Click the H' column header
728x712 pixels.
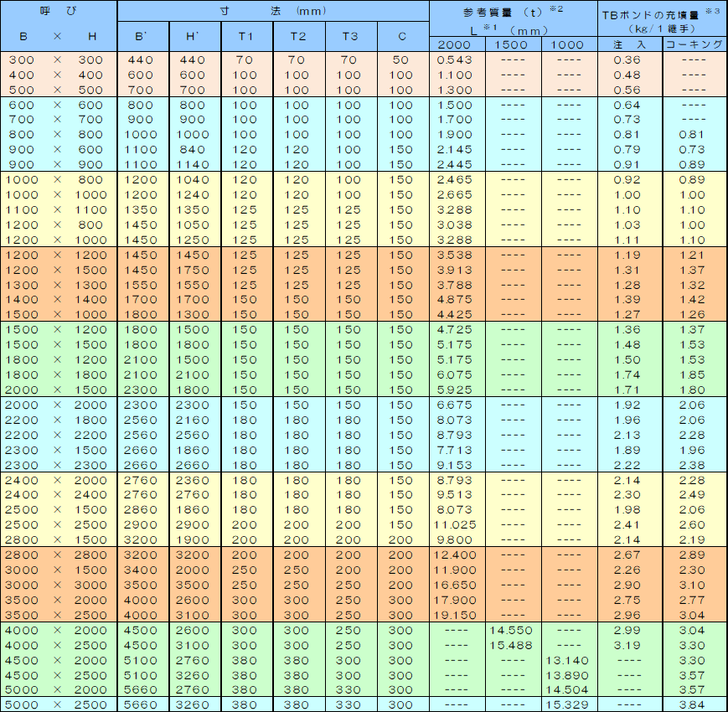[195, 36]
